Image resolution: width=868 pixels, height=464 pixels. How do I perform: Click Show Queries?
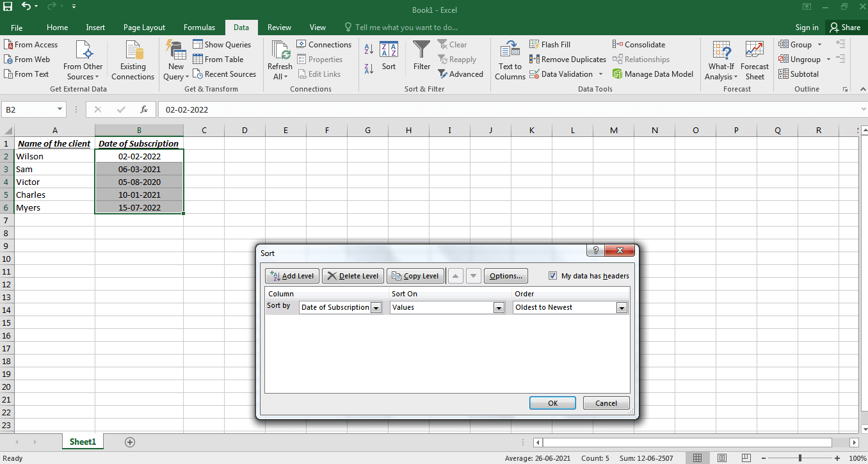pos(222,45)
